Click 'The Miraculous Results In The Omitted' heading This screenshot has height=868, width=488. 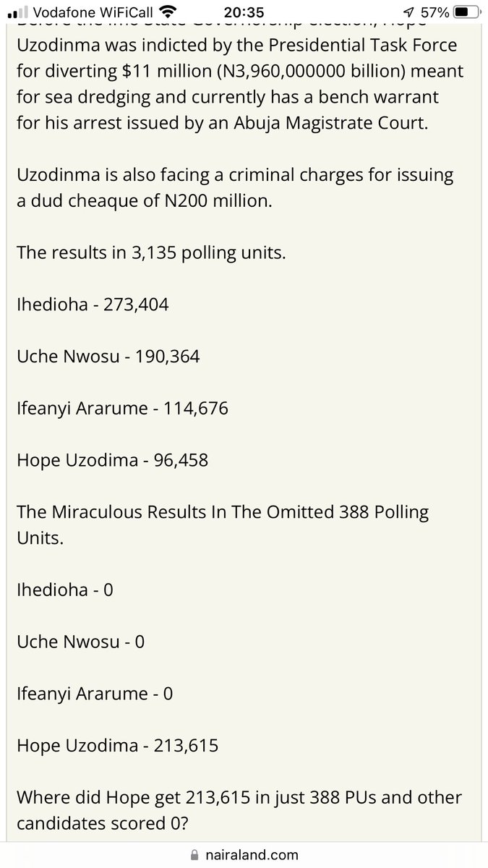223,513
